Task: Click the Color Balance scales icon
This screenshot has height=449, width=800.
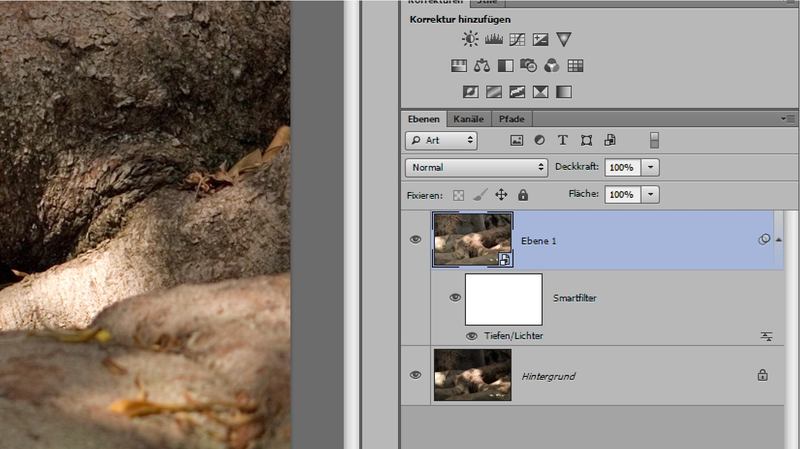Action: [x=482, y=66]
